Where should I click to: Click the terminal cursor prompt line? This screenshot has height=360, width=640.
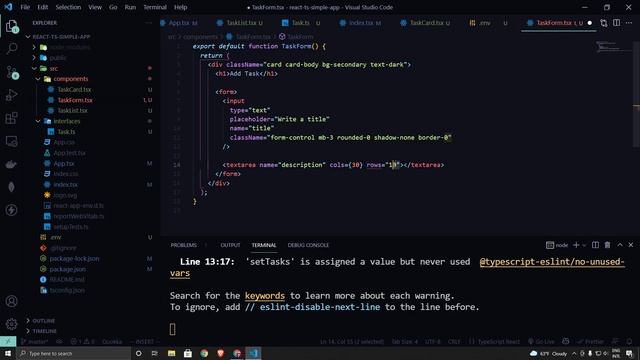pos(172,329)
